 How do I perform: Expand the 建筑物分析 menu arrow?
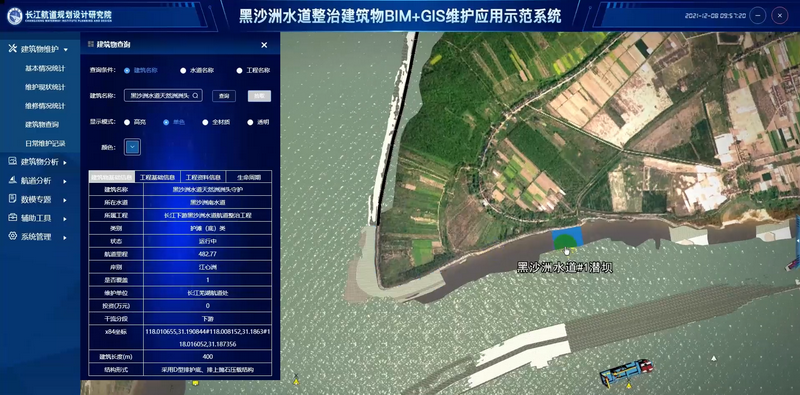(x=65, y=162)
